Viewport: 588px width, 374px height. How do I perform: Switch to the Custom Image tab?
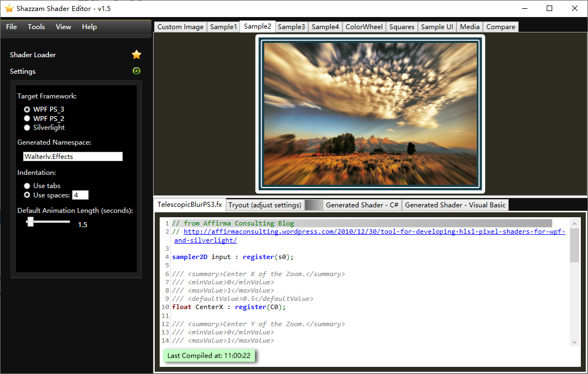pos(181,27)
